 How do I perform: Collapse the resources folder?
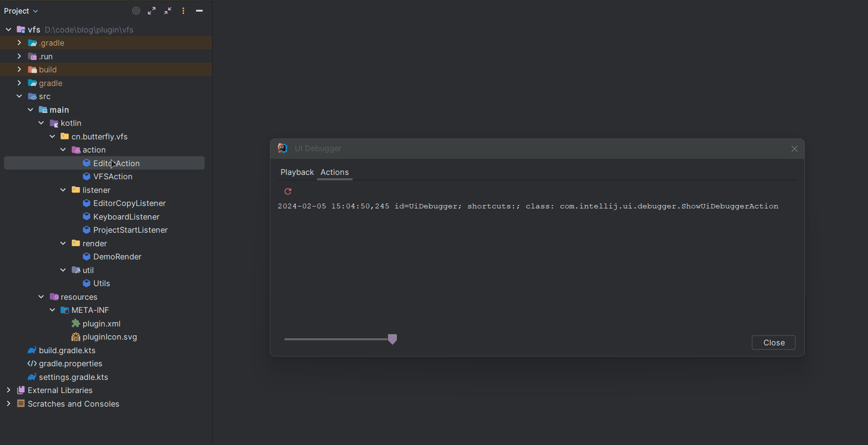tap(41, 297)
